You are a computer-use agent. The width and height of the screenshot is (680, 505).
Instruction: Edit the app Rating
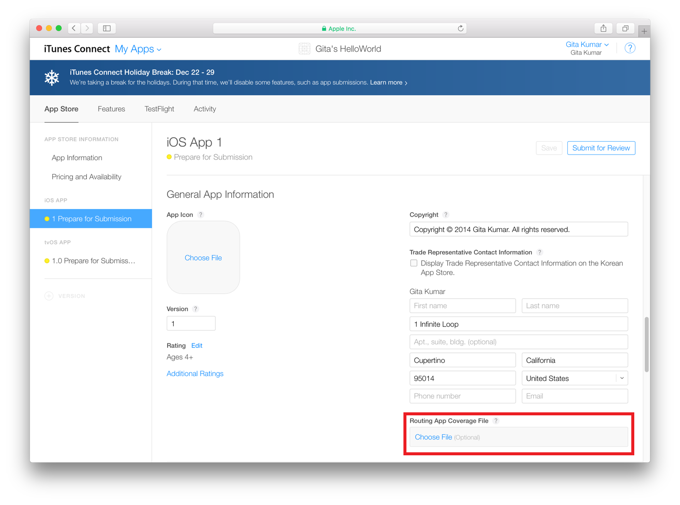197,345
